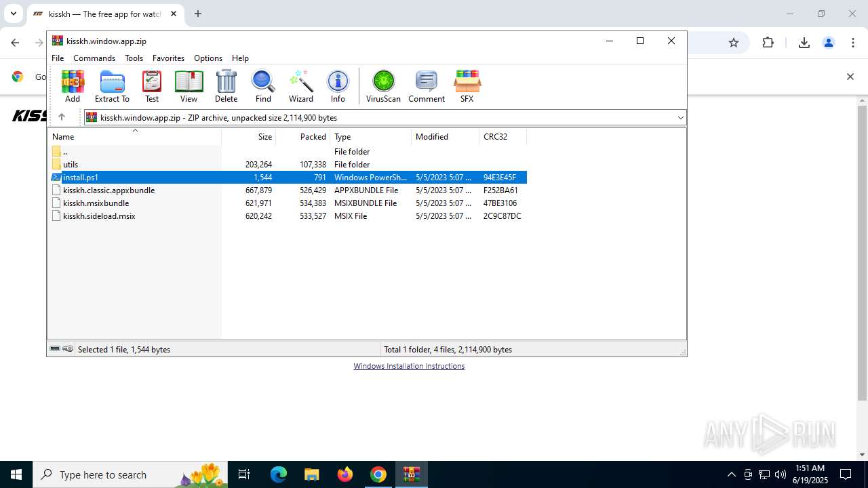
Task: Sort by CRC32 column header
Action: pos(502,137)
